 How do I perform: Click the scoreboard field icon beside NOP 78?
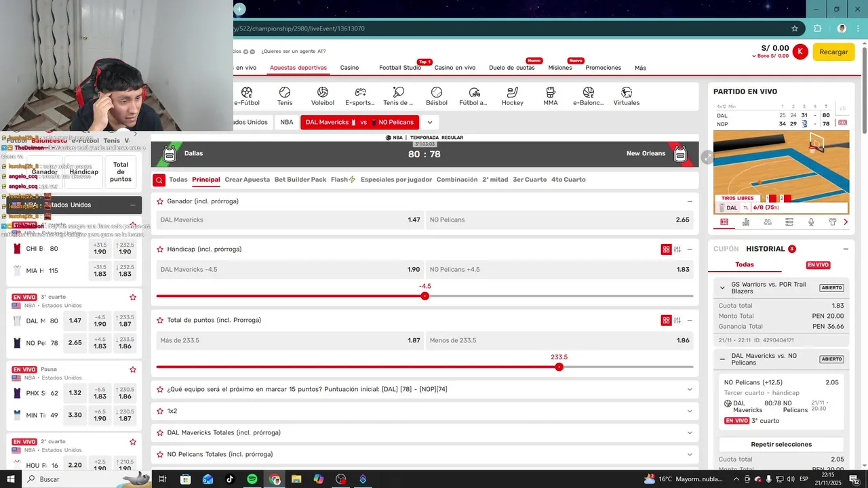click(x=842, y=123)
